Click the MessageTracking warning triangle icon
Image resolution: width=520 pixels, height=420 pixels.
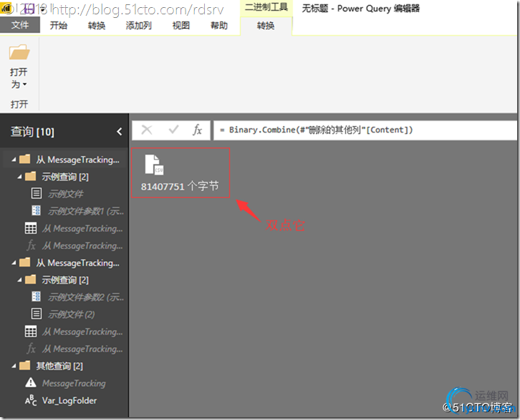coord(31,383)
